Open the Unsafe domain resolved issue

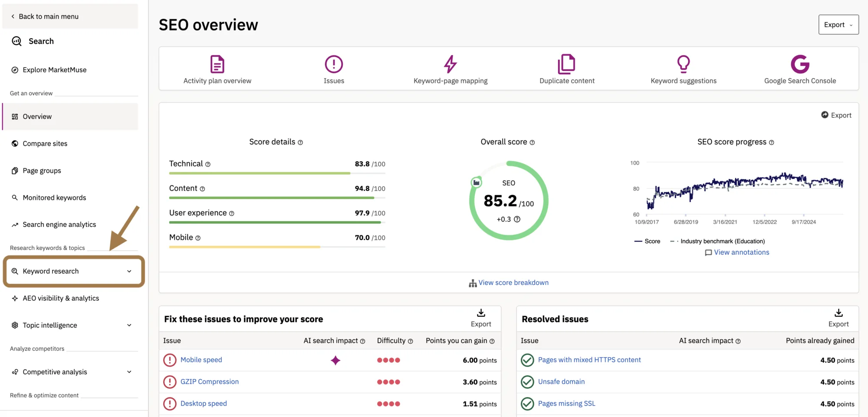[x=561, y=382]
